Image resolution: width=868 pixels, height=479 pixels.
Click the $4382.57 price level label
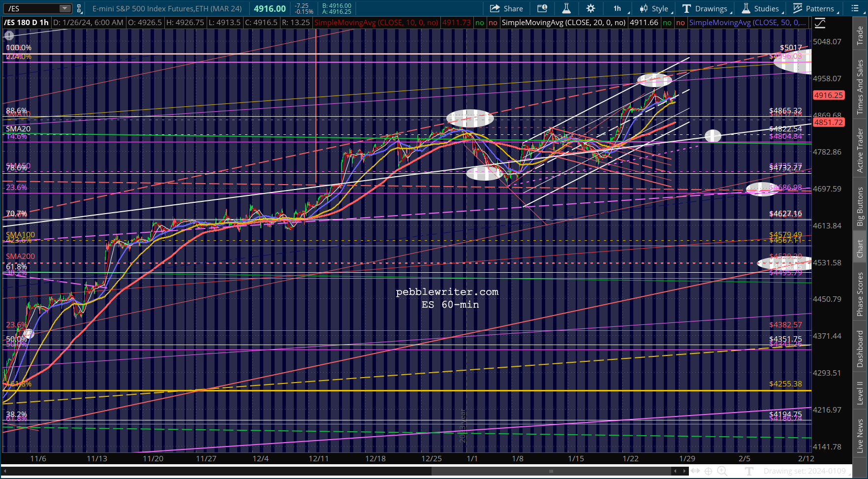pos(786,325)
